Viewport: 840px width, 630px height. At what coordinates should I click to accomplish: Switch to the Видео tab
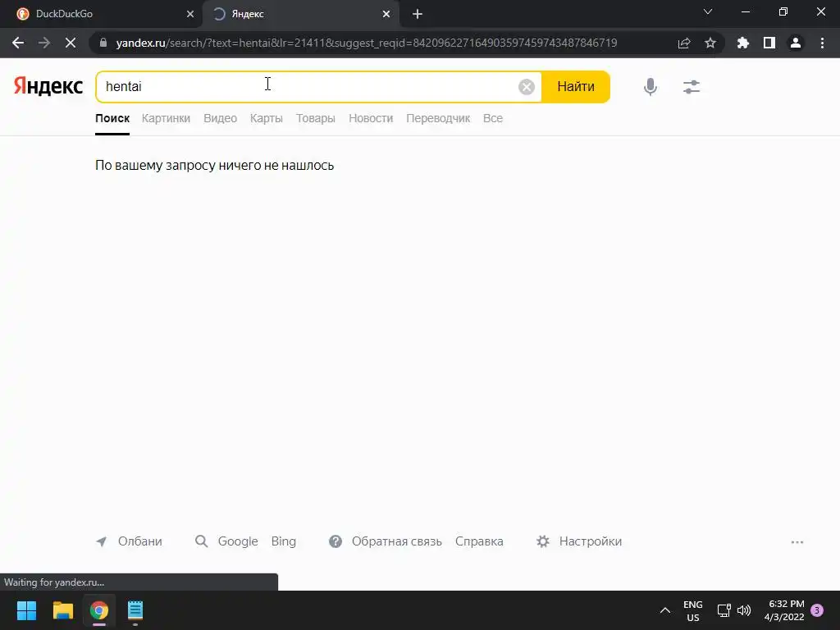point(220,118)
